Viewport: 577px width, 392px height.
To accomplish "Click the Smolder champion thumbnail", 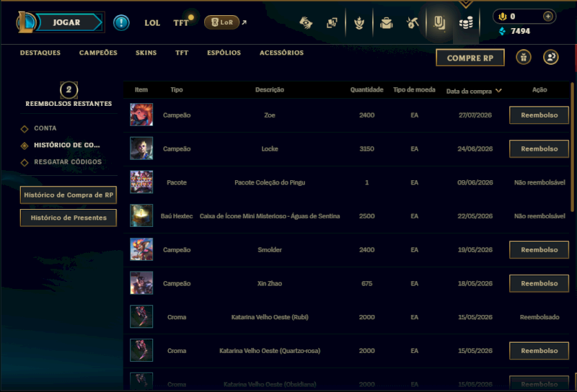I will tap(141, 249).
